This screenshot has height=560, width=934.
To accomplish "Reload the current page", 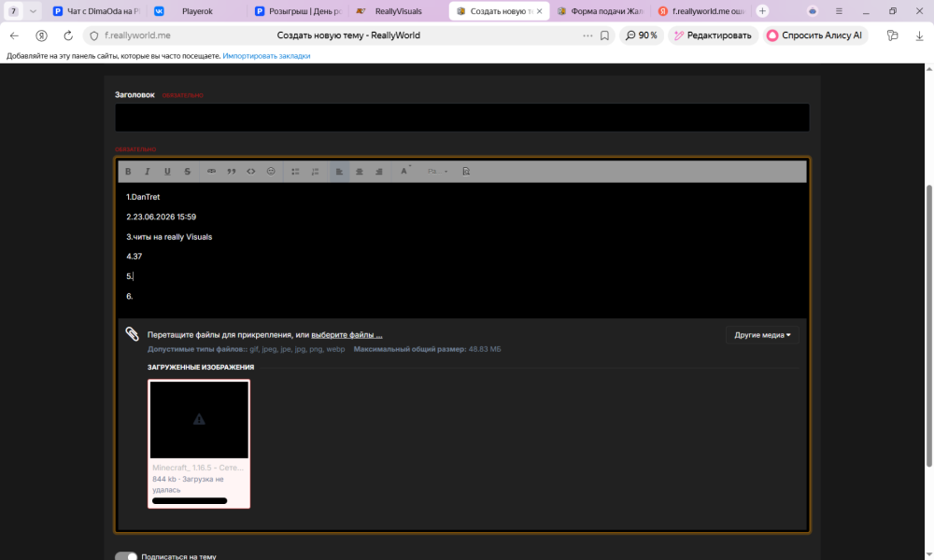I will [x=68, y=35].
